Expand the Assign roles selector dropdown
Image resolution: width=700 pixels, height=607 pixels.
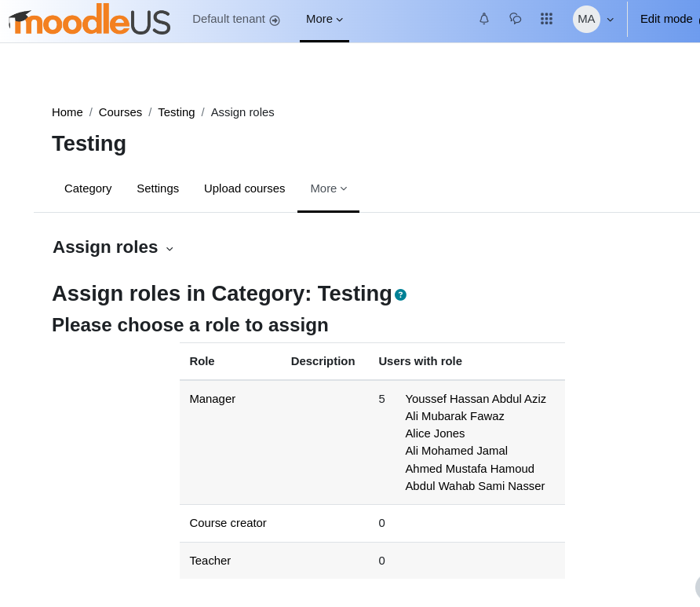click(113, 247)
